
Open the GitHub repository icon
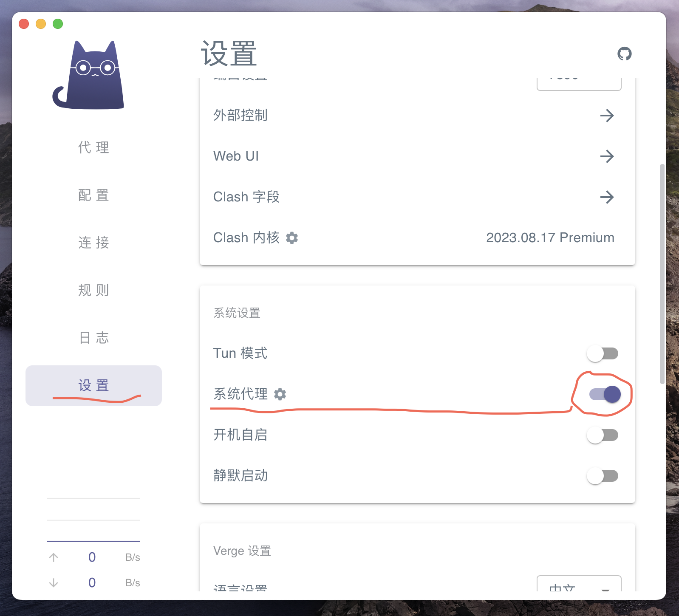coord(624,54)
